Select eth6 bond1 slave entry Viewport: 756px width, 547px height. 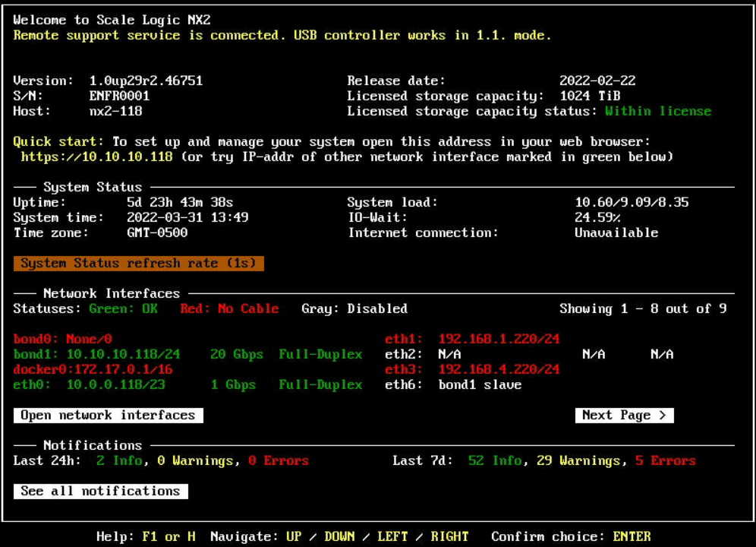pyautogui.click(x=453, y=384)
